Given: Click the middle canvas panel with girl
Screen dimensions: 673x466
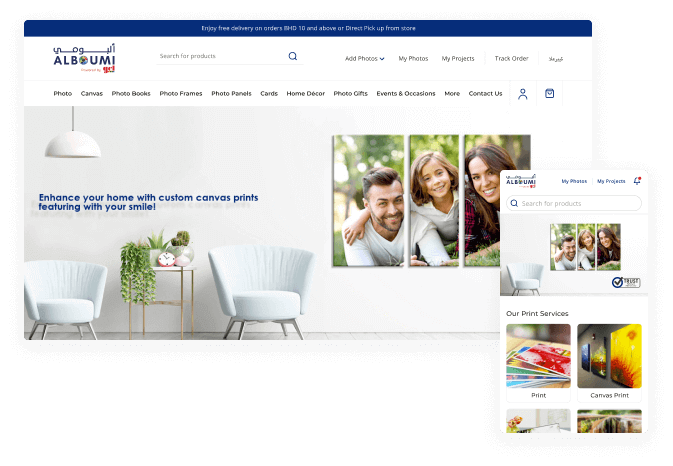Looking at the screenshot, I should click(x=434, y=201).
